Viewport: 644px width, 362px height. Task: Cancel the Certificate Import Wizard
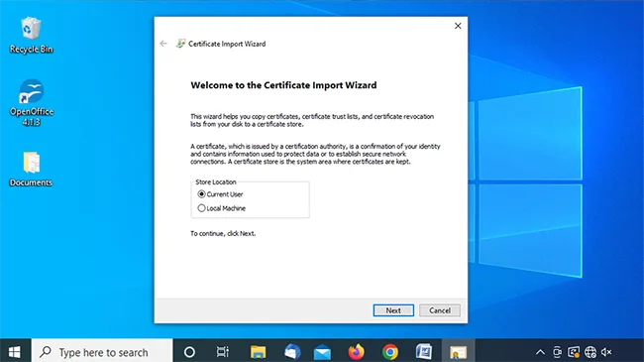440,310
